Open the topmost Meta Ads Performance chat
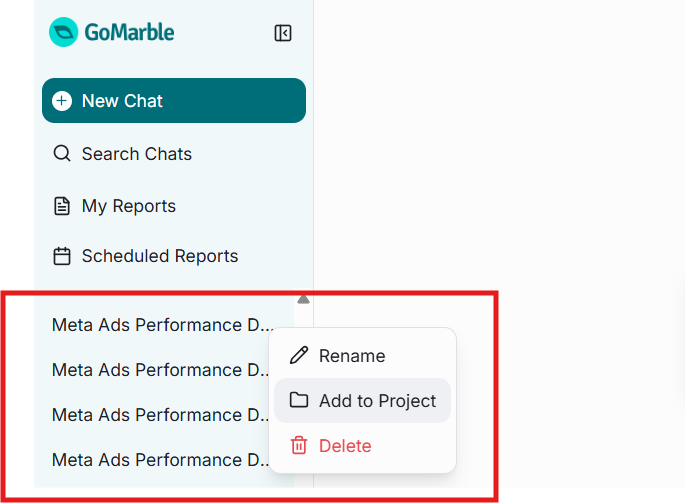The height and width of the screenshot is (503, 685). coord(163,325)
